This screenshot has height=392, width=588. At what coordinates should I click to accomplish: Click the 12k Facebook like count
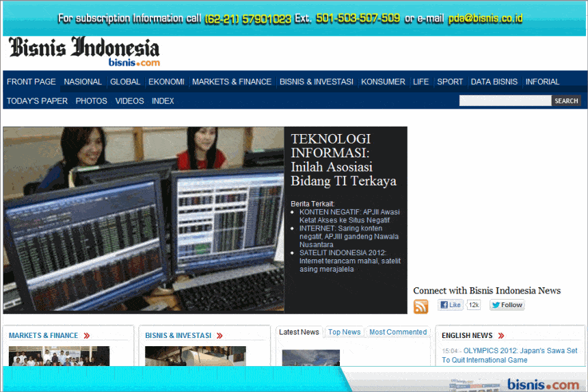click(x=474, y=305)
